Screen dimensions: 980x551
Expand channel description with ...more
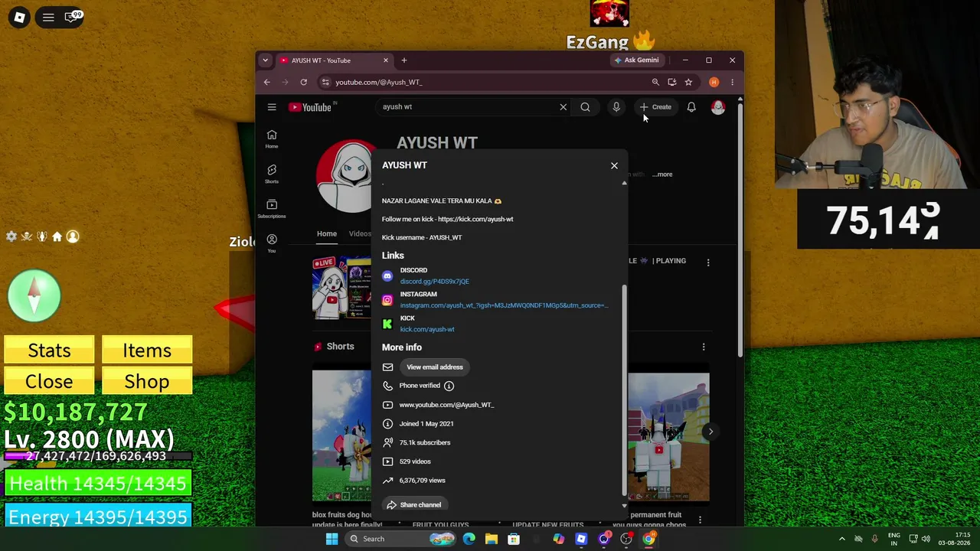coord(663,174)
